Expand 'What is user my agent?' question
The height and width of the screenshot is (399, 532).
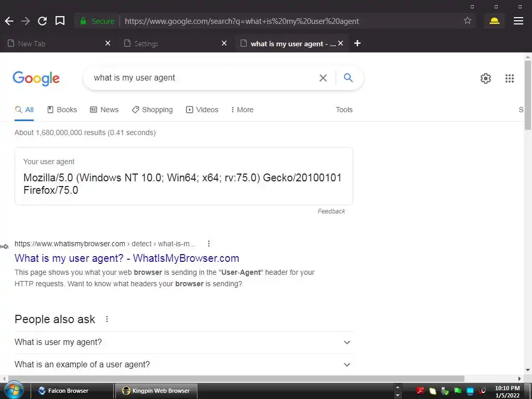183,342
